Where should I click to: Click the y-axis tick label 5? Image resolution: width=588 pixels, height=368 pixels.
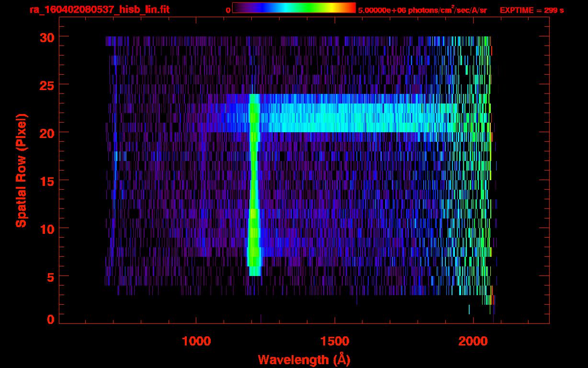[50, 276]
